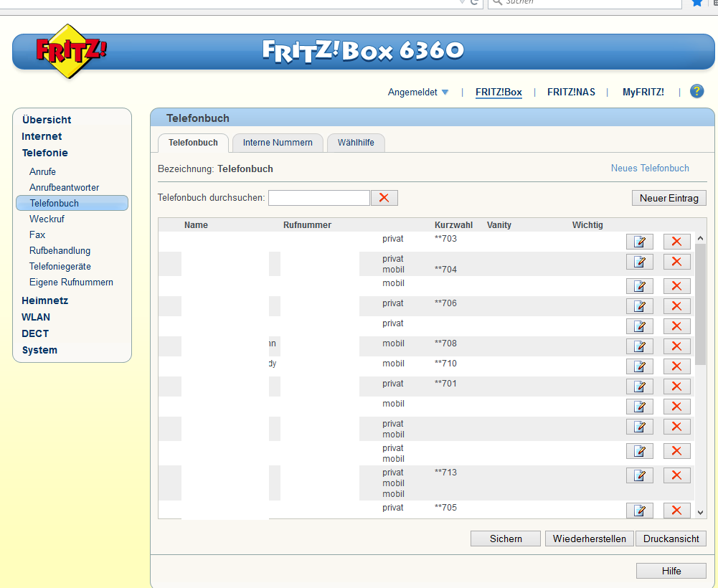Click the phonebook list scroll-up arrow
The width and height of the screenshot is (718, 588).
point(700,237)
